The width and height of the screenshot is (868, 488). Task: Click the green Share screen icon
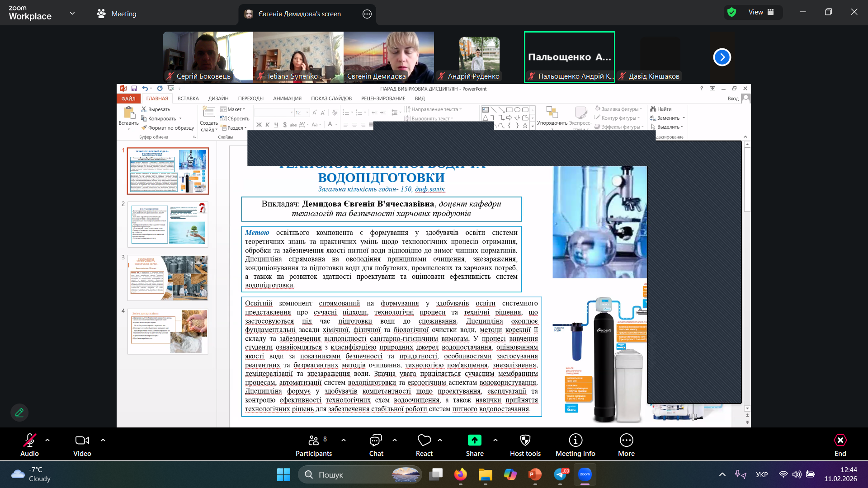pyautogui.click(x=474, y=440)
